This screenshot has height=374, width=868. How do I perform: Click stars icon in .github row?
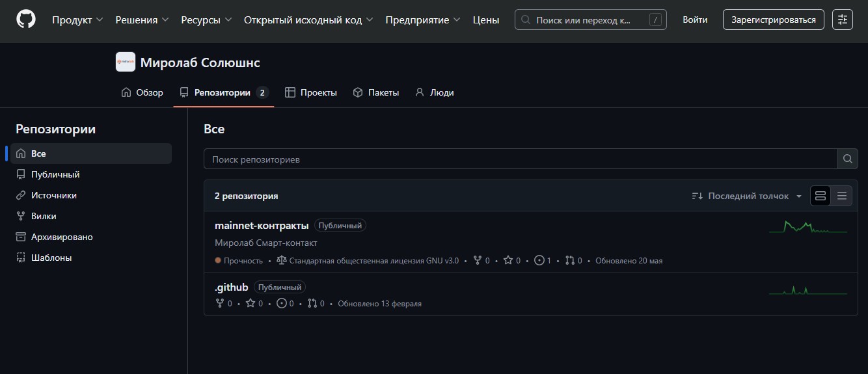[x=251, y=303]
